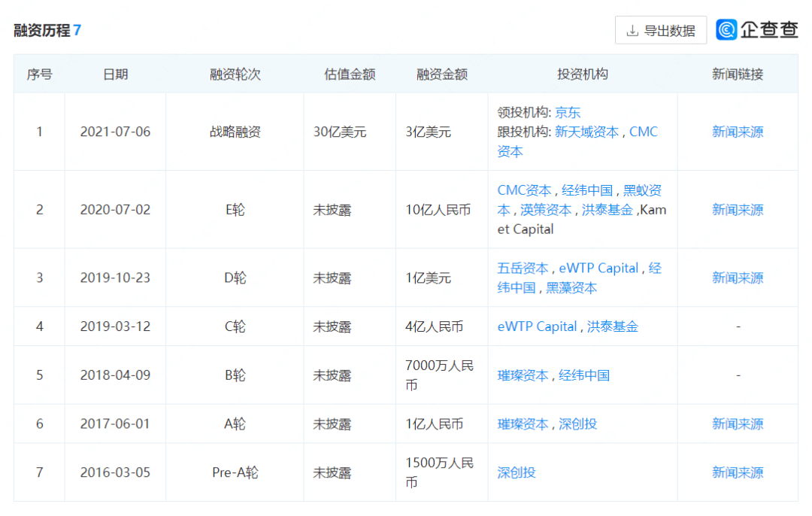The width and height of the screenshot is (812, 516).
Task: Select the 投资机构 column header
Action: point(583,74)
